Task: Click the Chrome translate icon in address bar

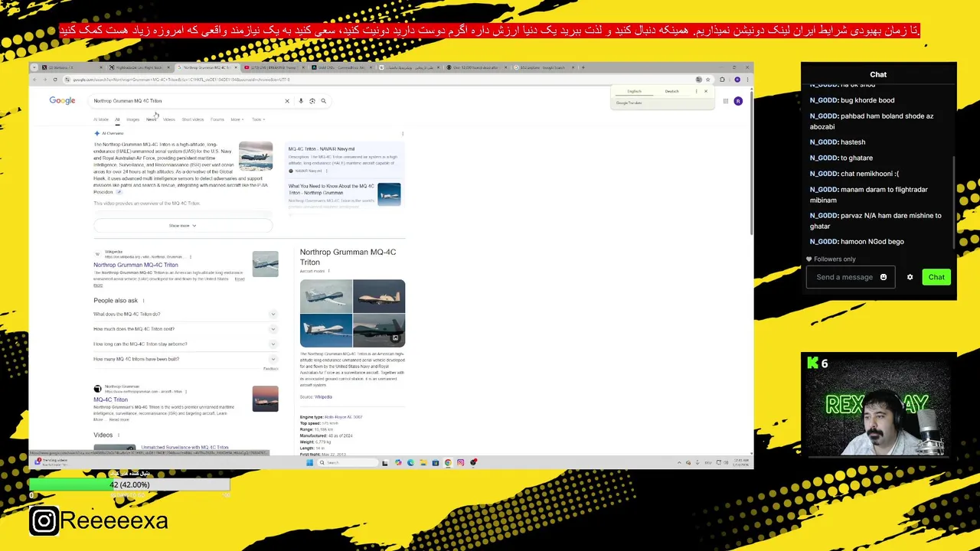Action: click(698, 80)
